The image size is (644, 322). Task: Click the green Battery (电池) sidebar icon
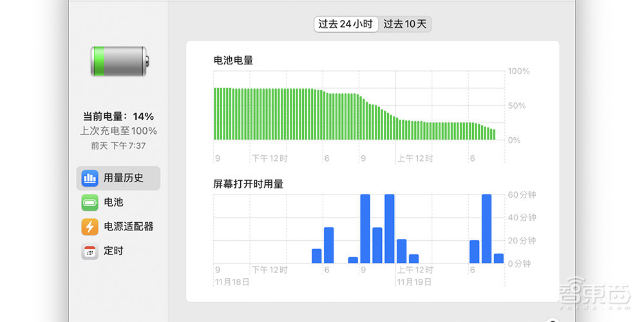pos(90,202)
